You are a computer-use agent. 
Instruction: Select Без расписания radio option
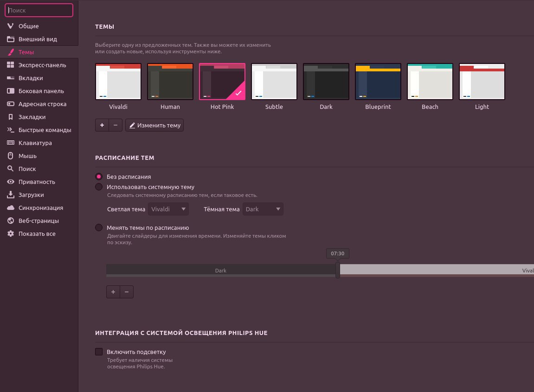[x=99, y=177]
